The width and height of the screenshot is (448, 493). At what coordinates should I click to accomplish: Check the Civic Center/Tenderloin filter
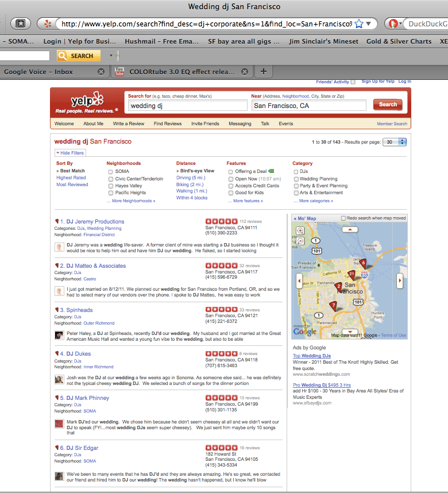tap(111, 179)
